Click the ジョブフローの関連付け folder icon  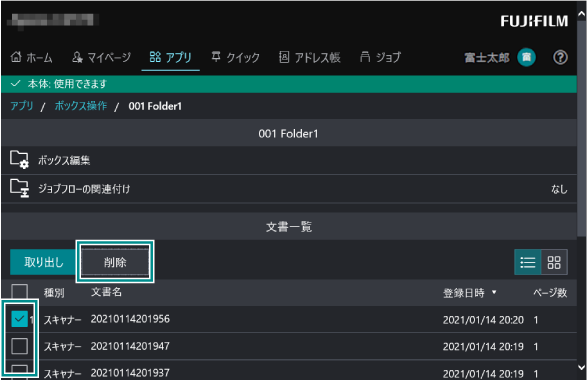19,188
